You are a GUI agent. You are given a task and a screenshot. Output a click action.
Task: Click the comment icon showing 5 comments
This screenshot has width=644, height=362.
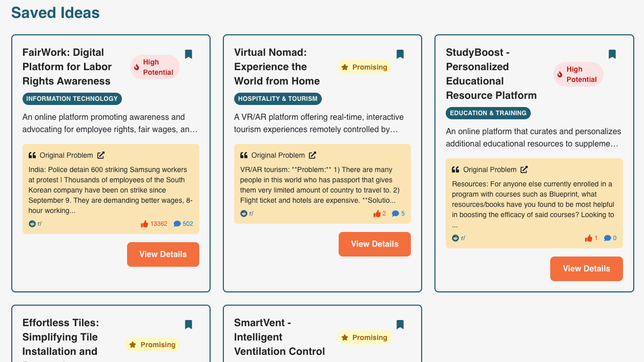point(396,214)
